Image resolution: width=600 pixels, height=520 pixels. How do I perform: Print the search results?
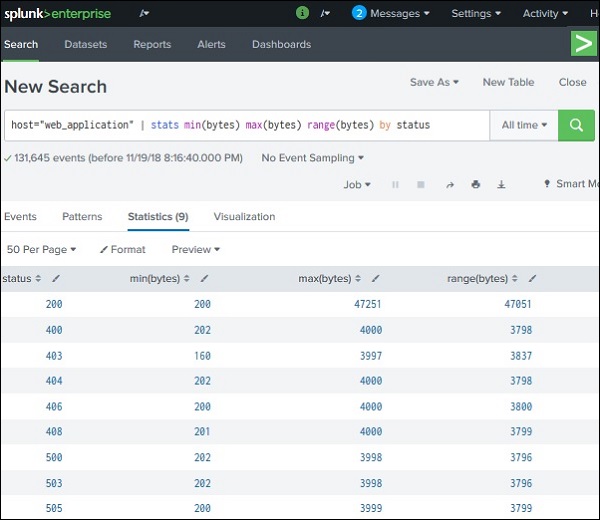(475, 185)
